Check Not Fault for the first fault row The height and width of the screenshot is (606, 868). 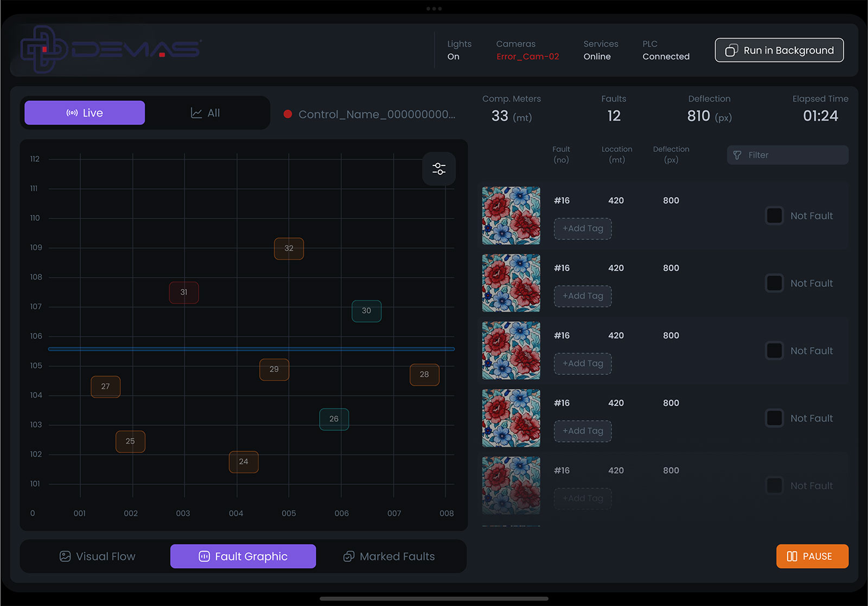coord(774,216)
